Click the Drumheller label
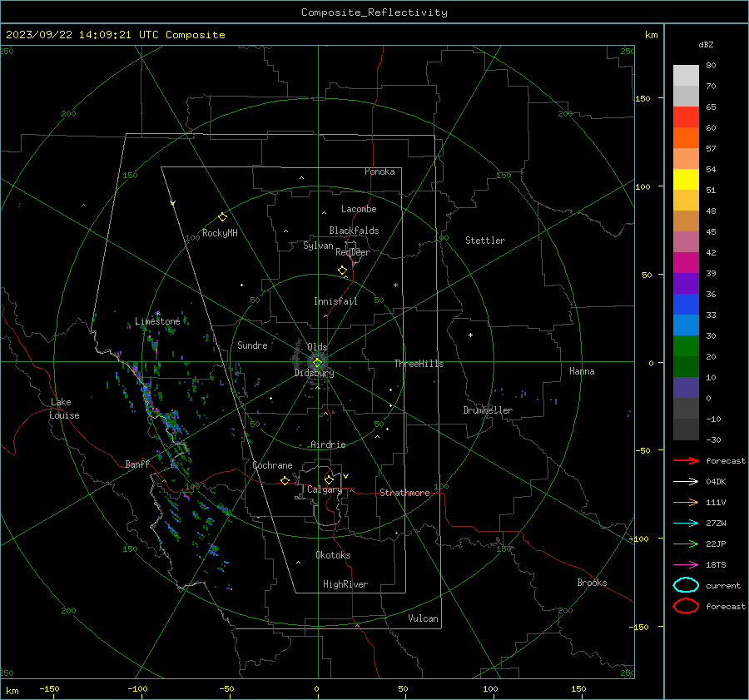 point(488,410)
